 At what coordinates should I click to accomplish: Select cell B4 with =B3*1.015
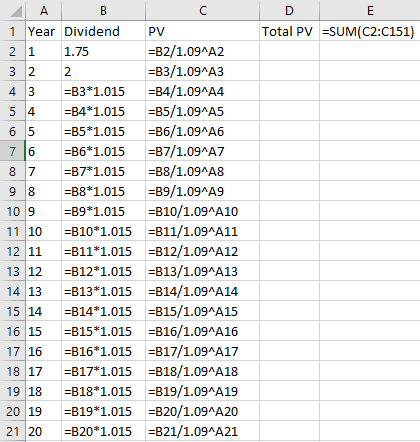[x=103, y=91]
